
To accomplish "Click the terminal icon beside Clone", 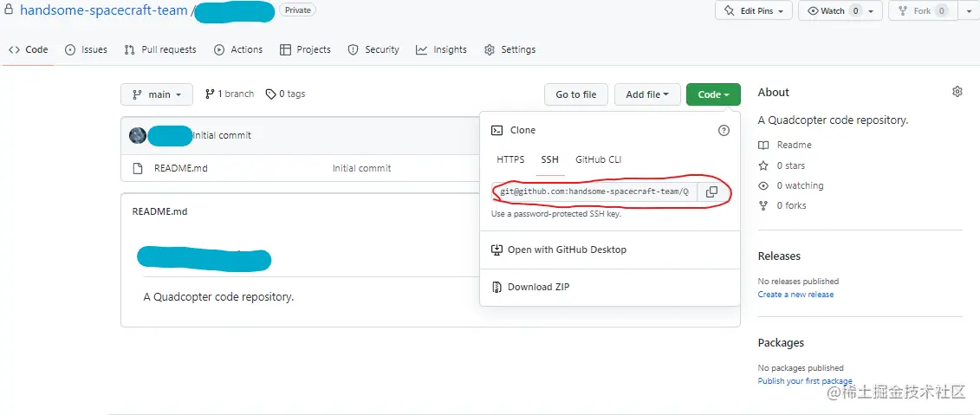I will [x=496, y=130].
